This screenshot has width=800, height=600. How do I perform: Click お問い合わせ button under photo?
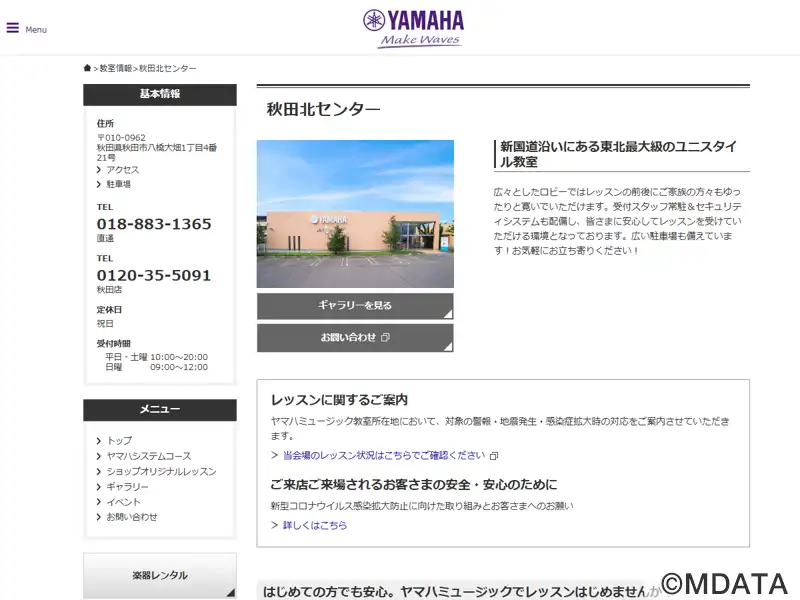pyautogui.click(x=355, y=338)
